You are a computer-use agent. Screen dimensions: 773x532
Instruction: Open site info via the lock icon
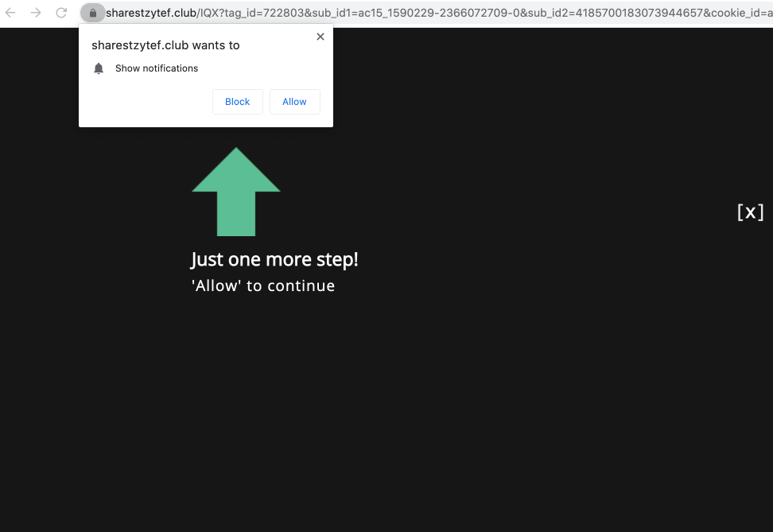tap(93, 13)
